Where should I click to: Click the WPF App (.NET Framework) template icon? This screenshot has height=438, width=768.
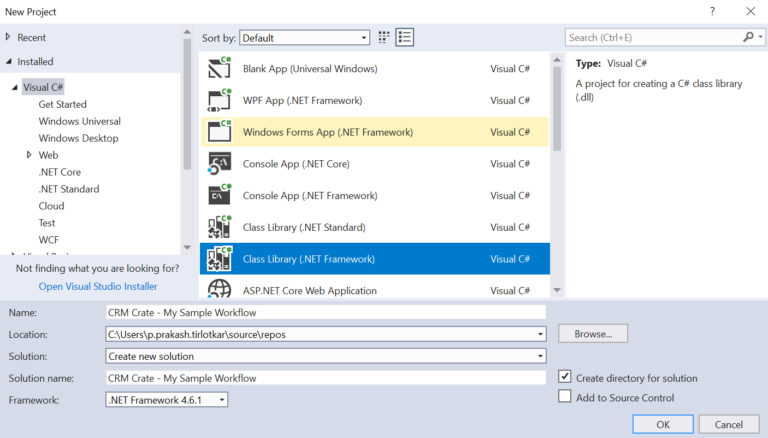point(219,100)
